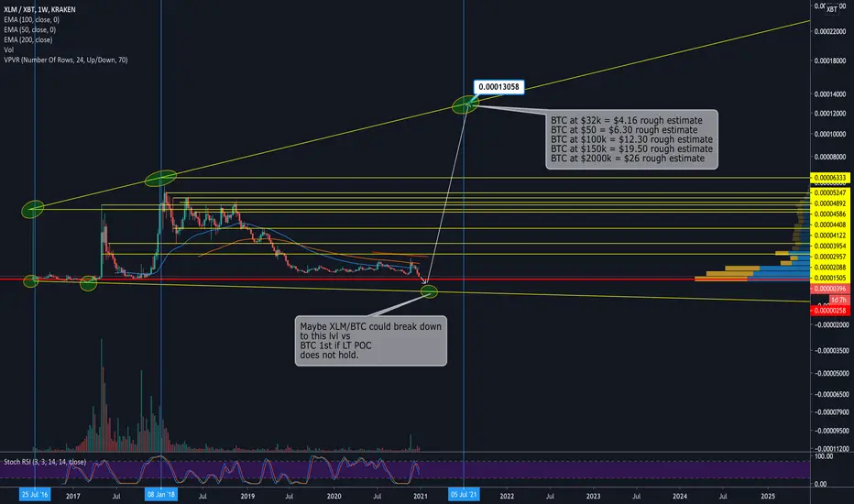Viewport: 854px width, 504px height.
Task: Click the 05 Jul '21 date marker
Action: 464,495
